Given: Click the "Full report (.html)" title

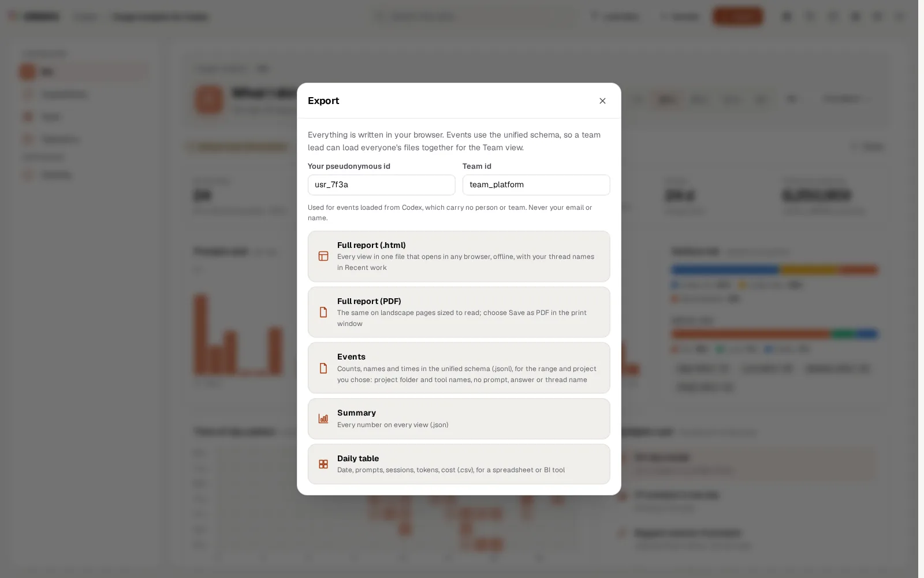Looking at the screenshot, I should tap(371, 245).
